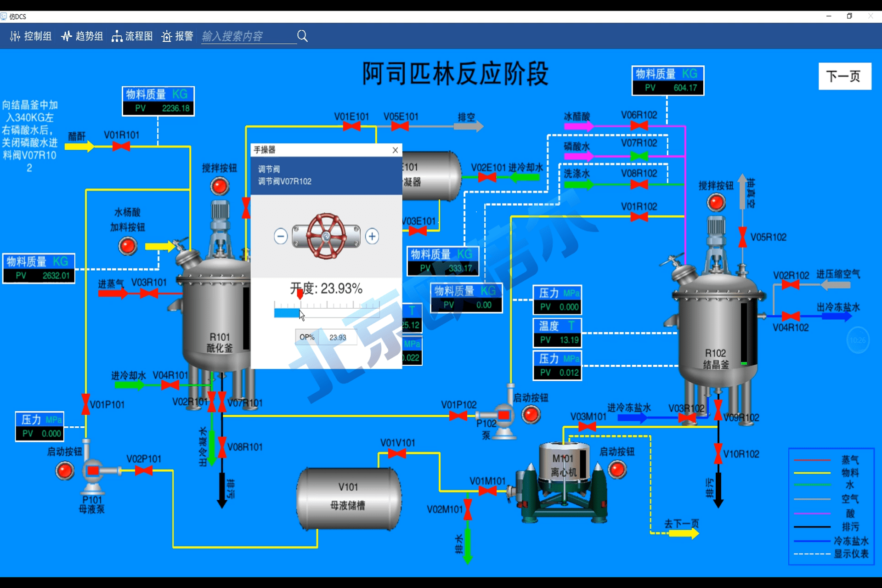This screenshot has height=588, width=882.
Task: Click valve V08R102 on the wash water line
Action: (639, 185)
